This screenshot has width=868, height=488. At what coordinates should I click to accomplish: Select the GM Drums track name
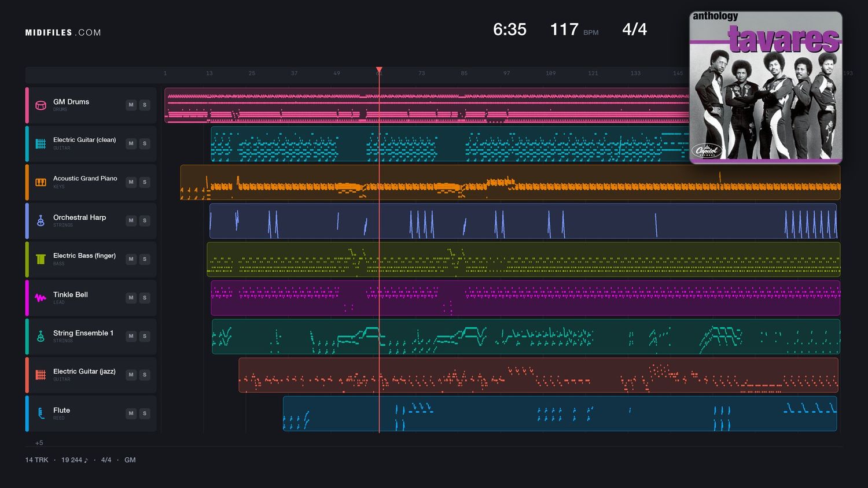71,102
